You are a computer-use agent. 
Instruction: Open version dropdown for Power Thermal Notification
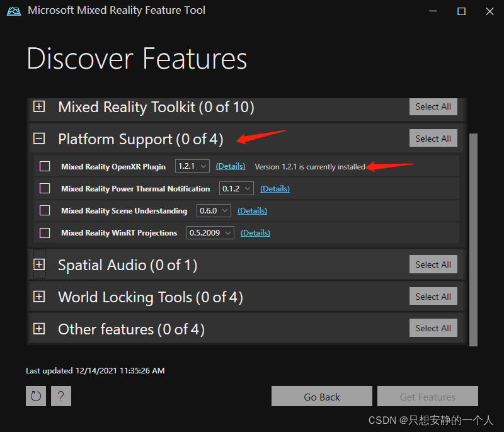pos(236,188)
